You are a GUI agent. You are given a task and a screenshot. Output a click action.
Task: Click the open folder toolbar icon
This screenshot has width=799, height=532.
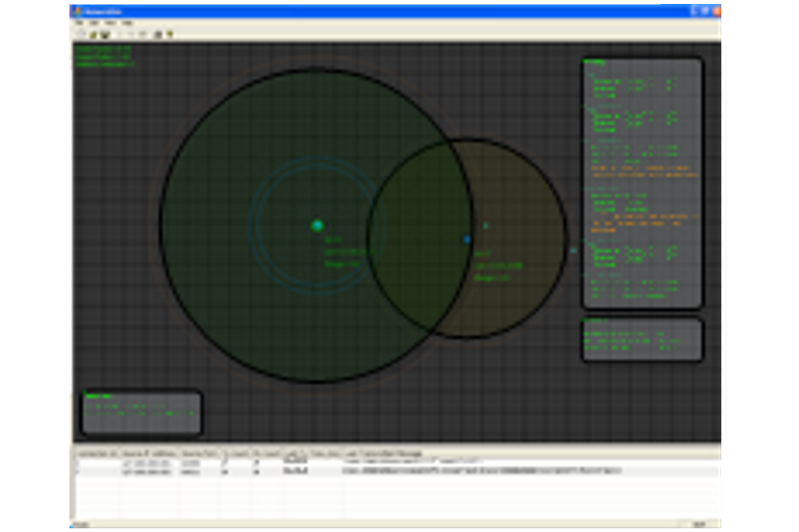(x=93, y=35)
